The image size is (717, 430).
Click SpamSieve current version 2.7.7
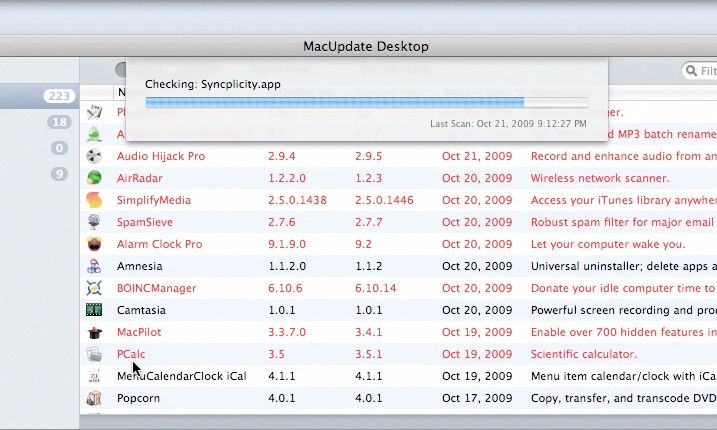click(369, 222)
